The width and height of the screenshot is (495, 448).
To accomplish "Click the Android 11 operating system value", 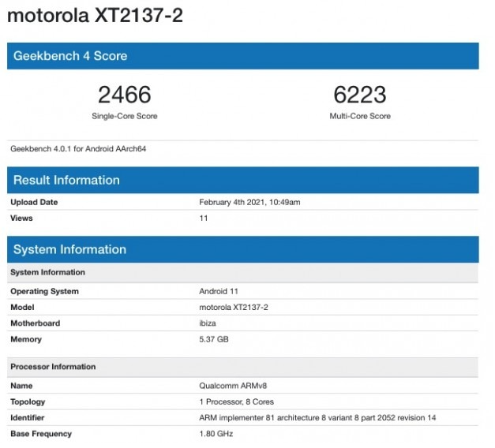I will click(x=218, y=292).
